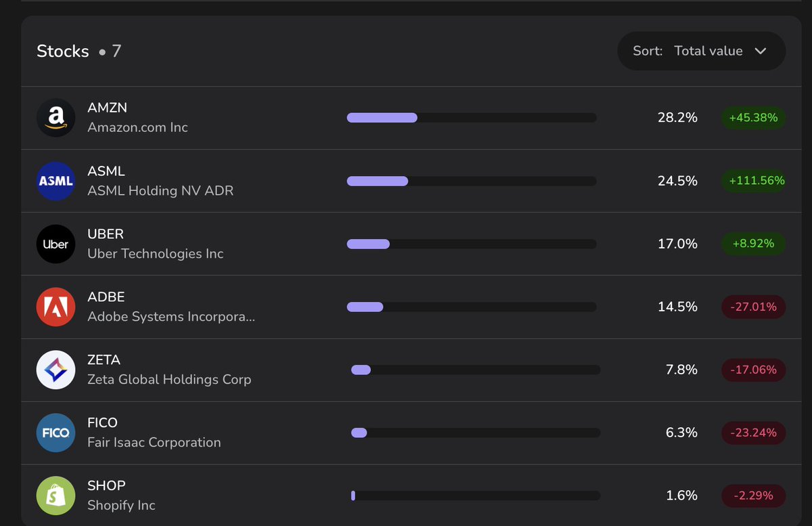The height and width of the screenshot is (526, 812).
Task: Click the ASML logo icon
Action: point(55,181)
